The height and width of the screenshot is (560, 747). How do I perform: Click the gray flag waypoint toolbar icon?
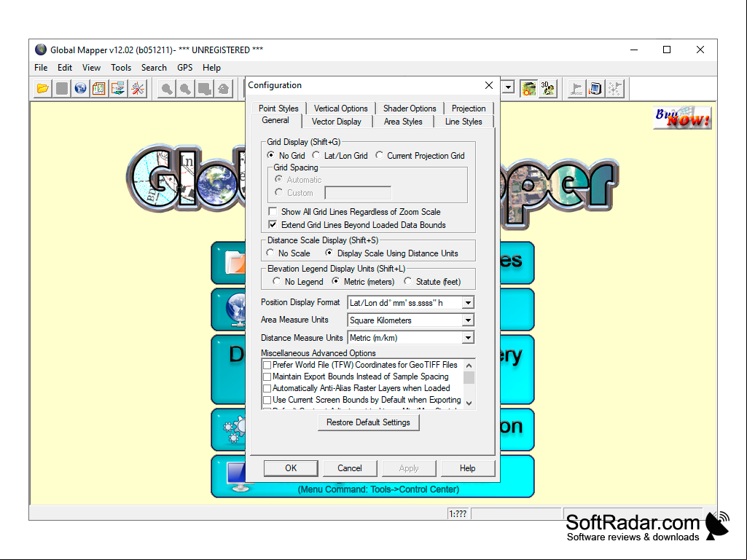click(577, 89)
